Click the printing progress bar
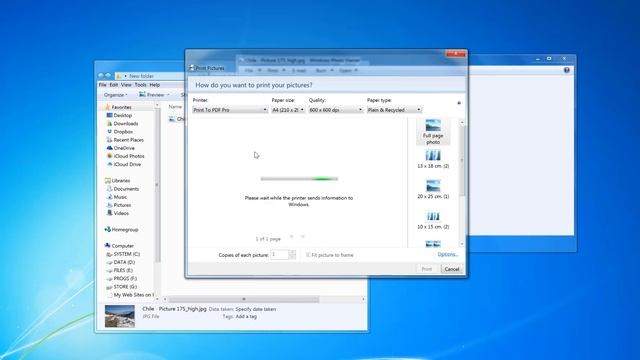Image resolution: width=640 pixels, height=360 pixels. [299, 179]
